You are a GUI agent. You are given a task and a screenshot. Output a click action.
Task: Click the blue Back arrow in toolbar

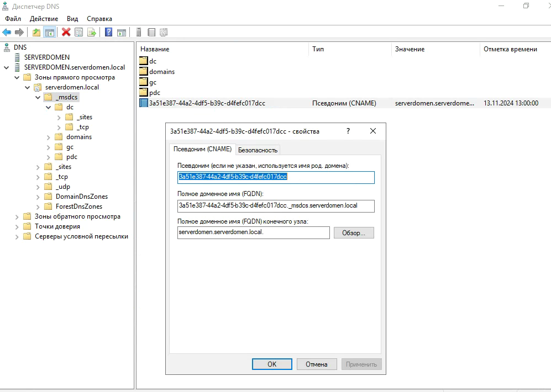pyautogui.click(x=7, y=33)
